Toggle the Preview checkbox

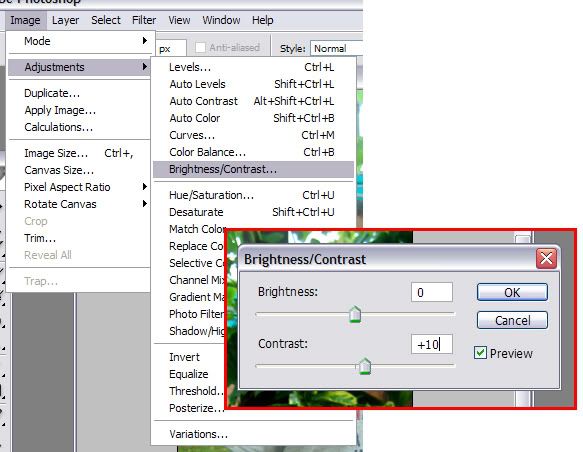pos(480,352)
